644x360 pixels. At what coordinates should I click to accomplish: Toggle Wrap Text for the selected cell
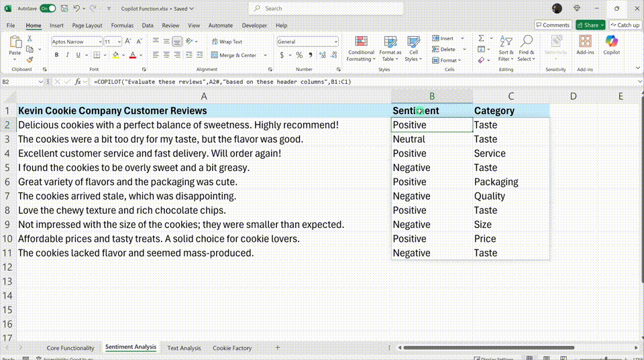(227, 42)
